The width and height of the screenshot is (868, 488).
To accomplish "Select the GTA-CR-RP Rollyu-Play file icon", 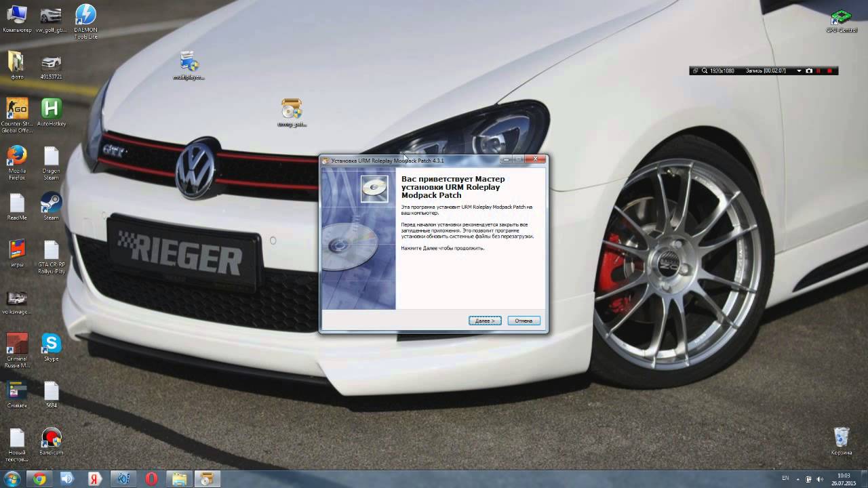I will 52,257.
